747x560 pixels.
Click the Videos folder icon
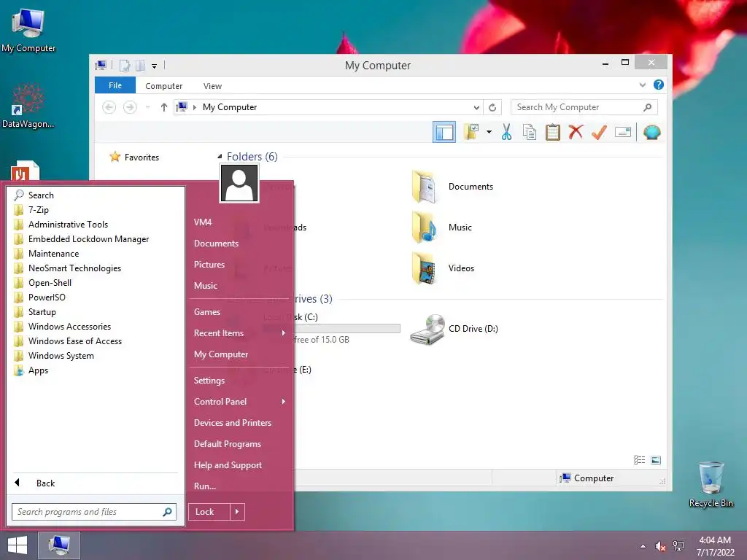pyautogui.click(x=424, y=268)
